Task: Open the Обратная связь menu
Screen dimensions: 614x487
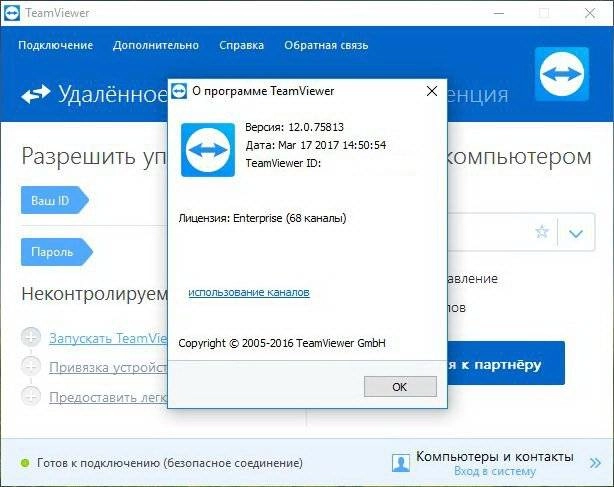Action: click(x=326, y=45)
